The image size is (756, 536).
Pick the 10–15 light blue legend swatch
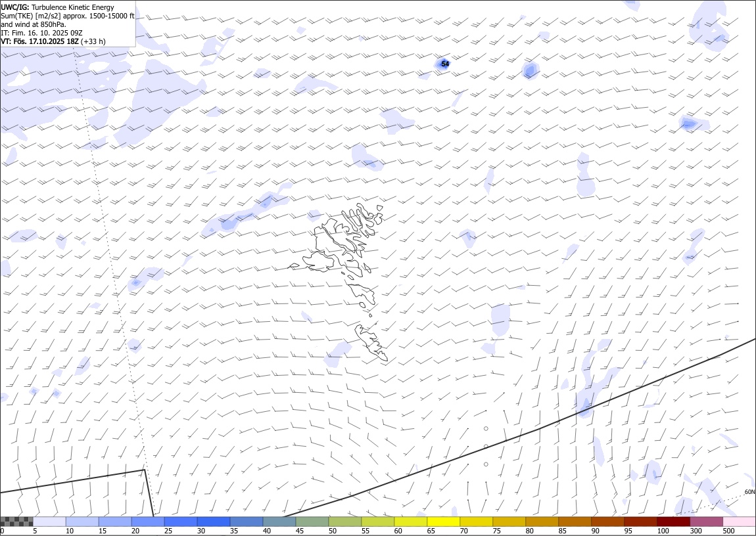pyautogui.click(x=82, y=522)
